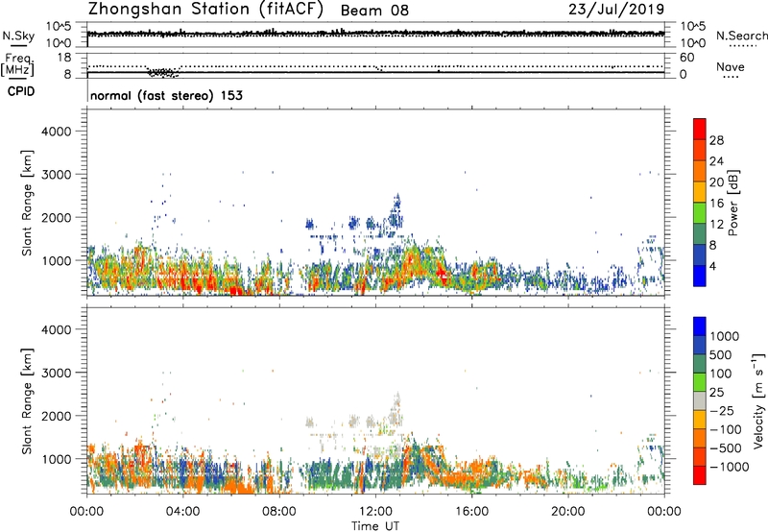Viewport: 768px width, 532px height.
Task: Click the date '23/Jul/2019'
Action: [616, 9]
